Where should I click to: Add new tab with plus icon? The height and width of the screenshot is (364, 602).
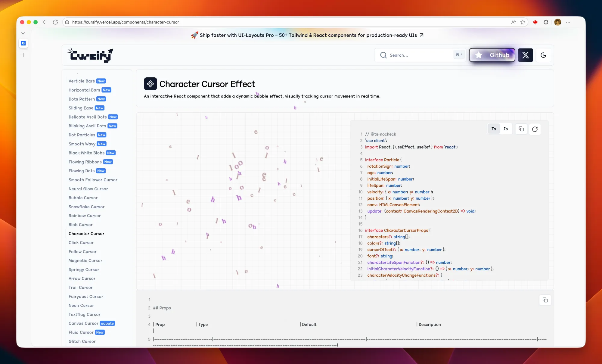point(23,55)
